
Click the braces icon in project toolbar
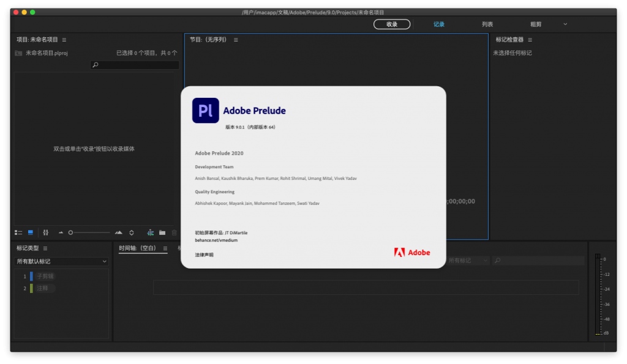pos(45,232)
